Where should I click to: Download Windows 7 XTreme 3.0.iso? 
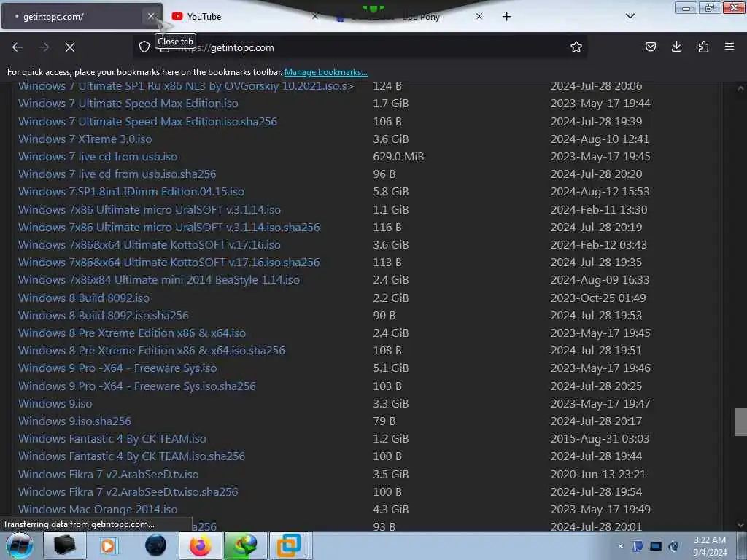pos(85,139)
